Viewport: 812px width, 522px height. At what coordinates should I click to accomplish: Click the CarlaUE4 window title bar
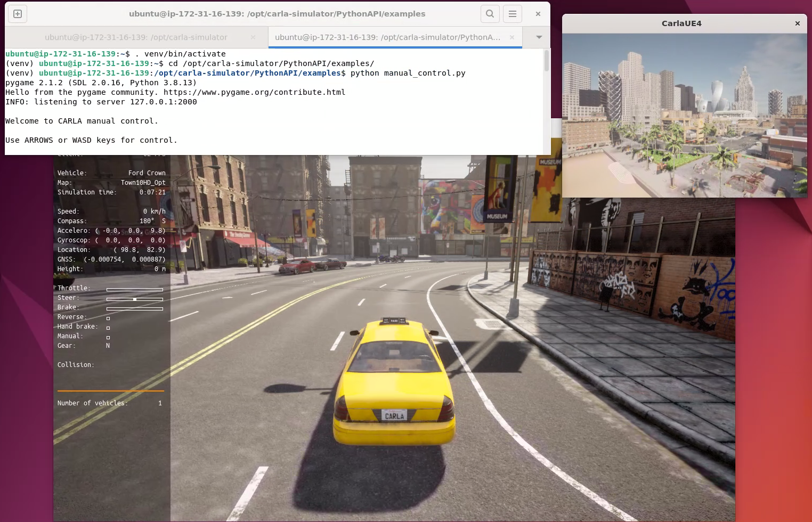click(681, 23)
